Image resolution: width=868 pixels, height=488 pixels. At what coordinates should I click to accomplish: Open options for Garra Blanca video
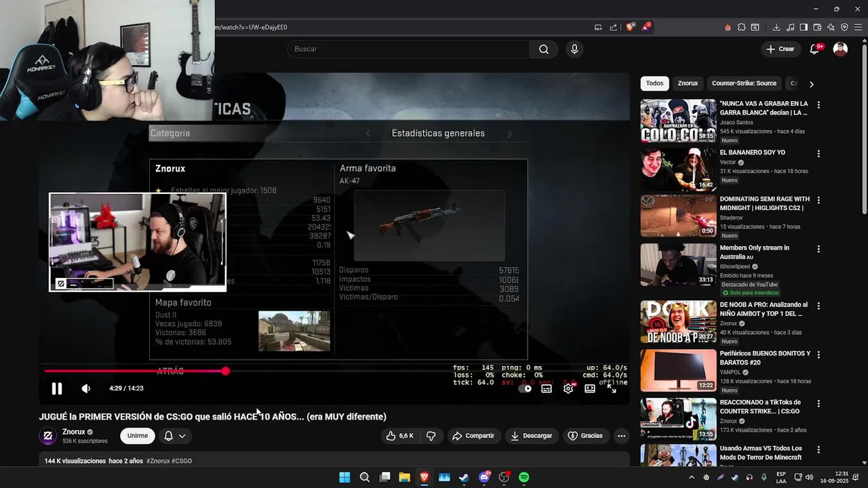(818, 105)
